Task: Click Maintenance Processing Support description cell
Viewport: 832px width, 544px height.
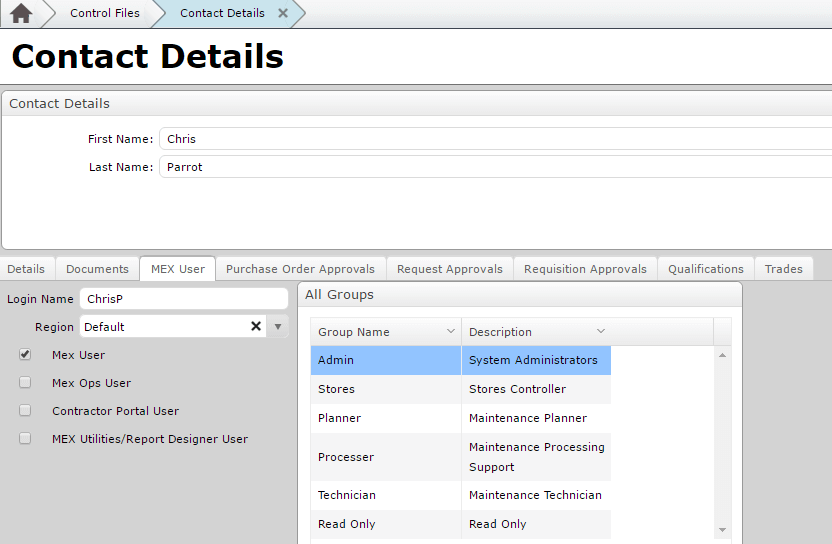Action: [536, 457]
